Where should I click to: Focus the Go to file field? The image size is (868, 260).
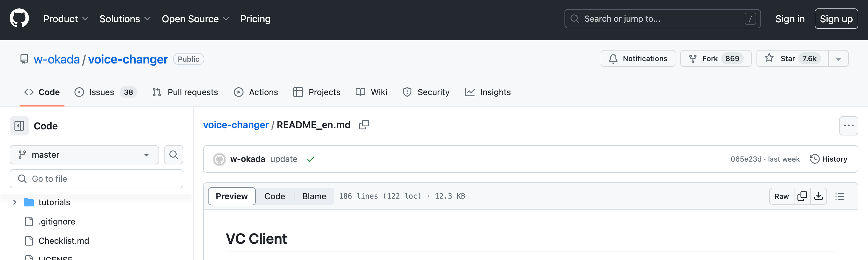[96, 179]
